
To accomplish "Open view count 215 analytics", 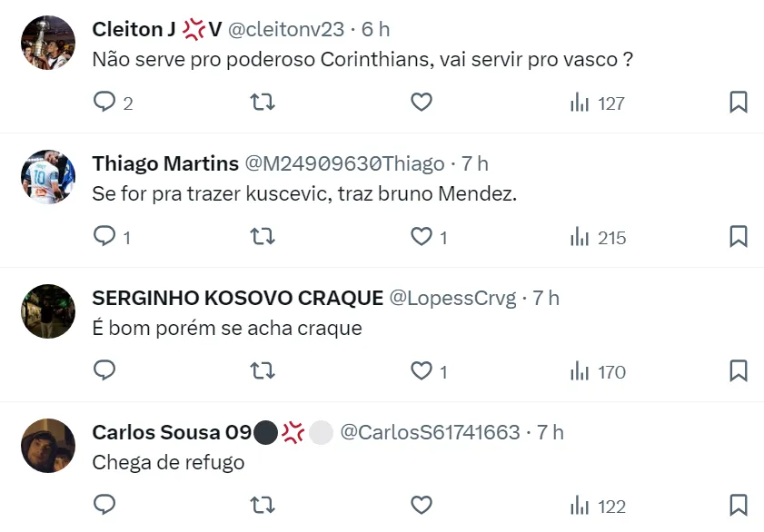I will click(x=598, y=237).
